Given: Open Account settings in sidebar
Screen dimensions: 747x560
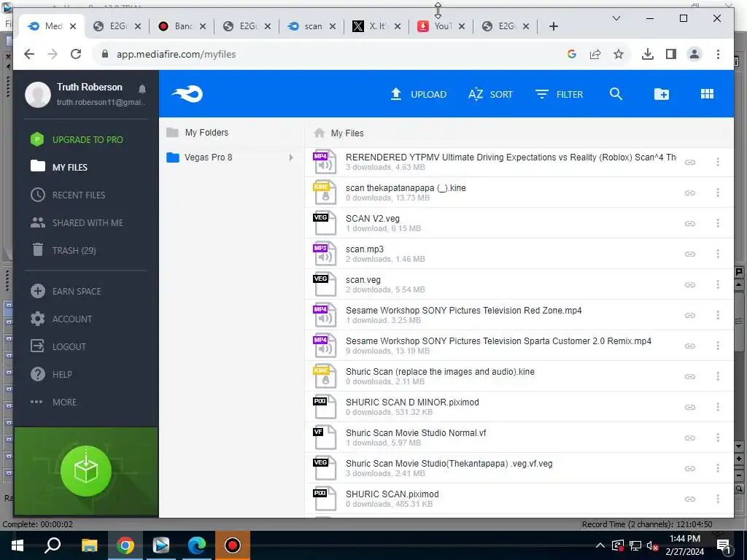Looking at the screenshot, I should tap(61, 319).
